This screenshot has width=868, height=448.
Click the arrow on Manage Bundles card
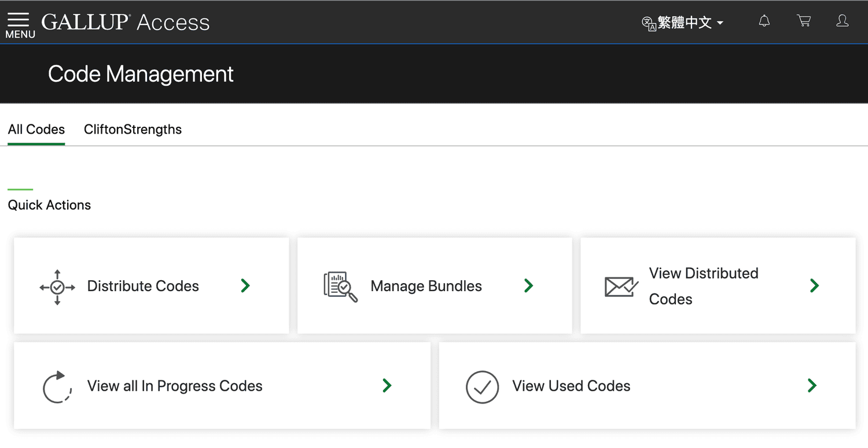[528, 285]
